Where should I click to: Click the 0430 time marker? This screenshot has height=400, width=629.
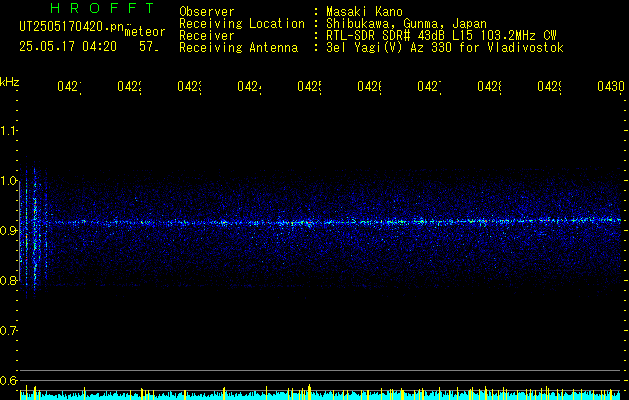tap(611, 87)
